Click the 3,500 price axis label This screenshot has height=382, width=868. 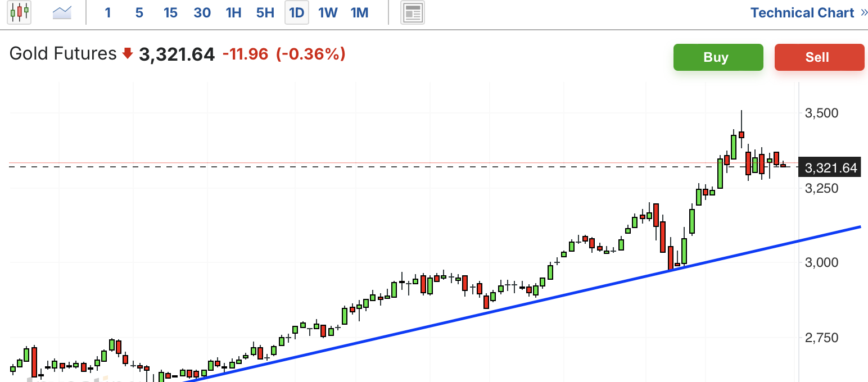[x=822, y=113]
